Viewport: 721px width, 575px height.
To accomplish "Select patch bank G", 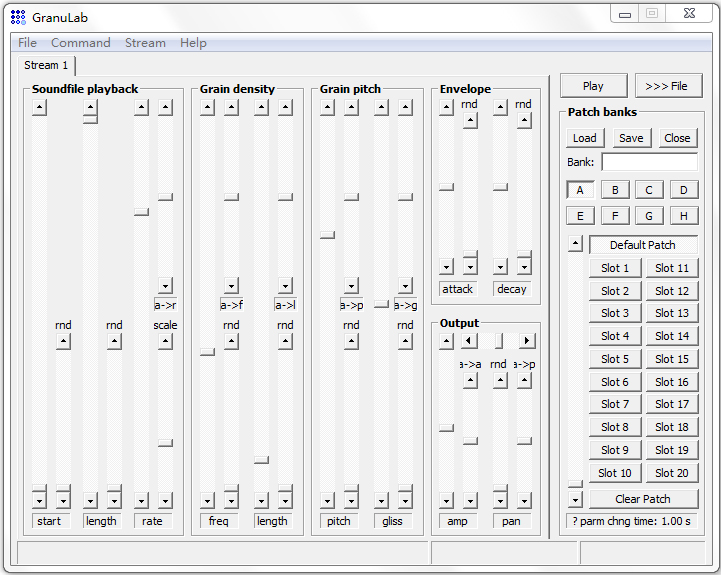I will pos(649,216).
